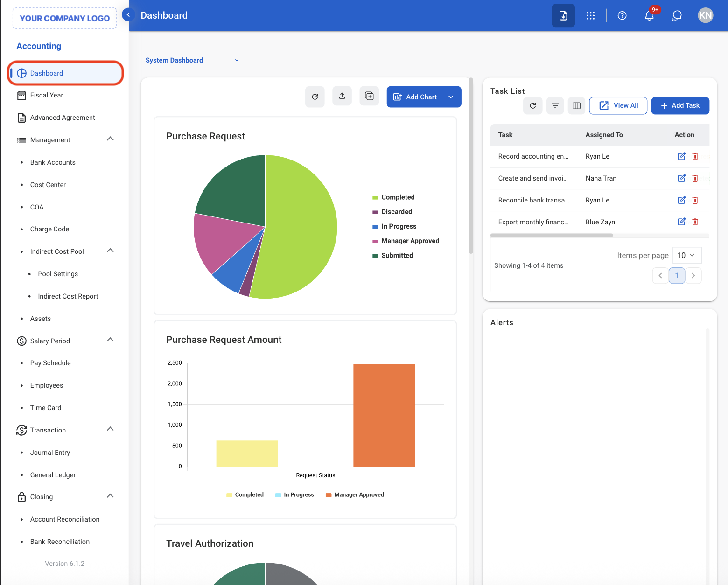Viewport: 728px width, 585px height.
Task: Refresh the dashboard charts
Action: pos(315,97)
